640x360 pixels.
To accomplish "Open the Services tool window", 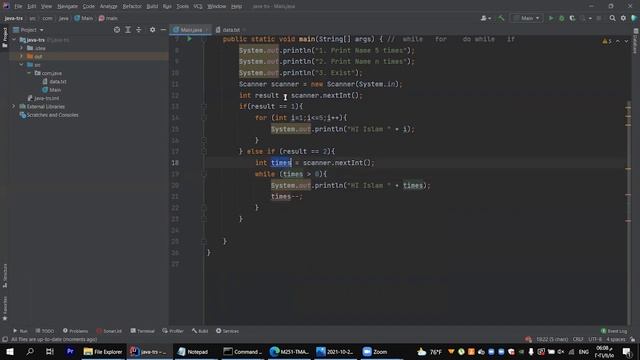I will coord(227,331).
